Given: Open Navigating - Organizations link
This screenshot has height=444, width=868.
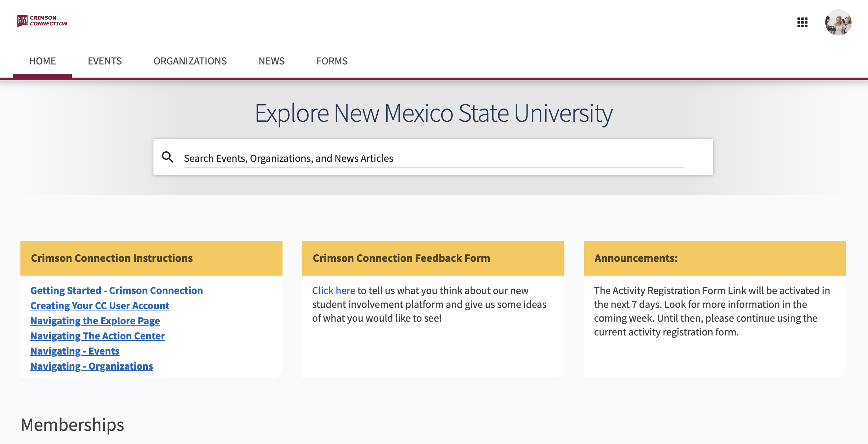Looking at the screenshot, I should (x=92, y=366).
